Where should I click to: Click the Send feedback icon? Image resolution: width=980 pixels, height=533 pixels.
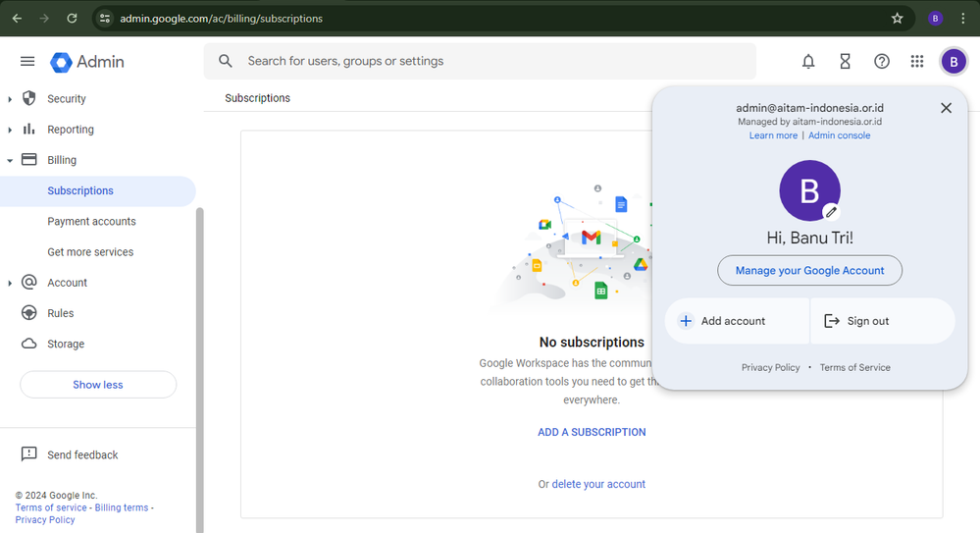[x=28, y=454]
